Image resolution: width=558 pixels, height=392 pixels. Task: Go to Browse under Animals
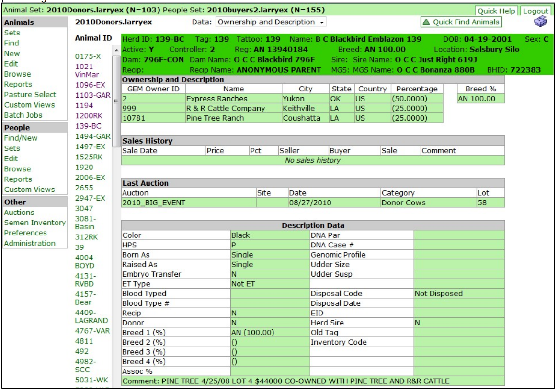click(x=17, y=74)
